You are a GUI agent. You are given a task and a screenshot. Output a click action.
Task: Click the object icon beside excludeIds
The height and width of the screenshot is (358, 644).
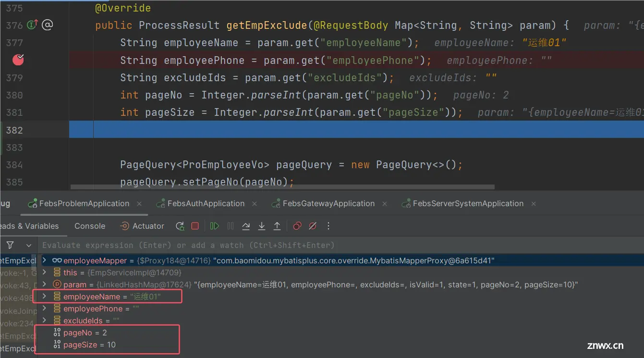click(x=57, y=321)
